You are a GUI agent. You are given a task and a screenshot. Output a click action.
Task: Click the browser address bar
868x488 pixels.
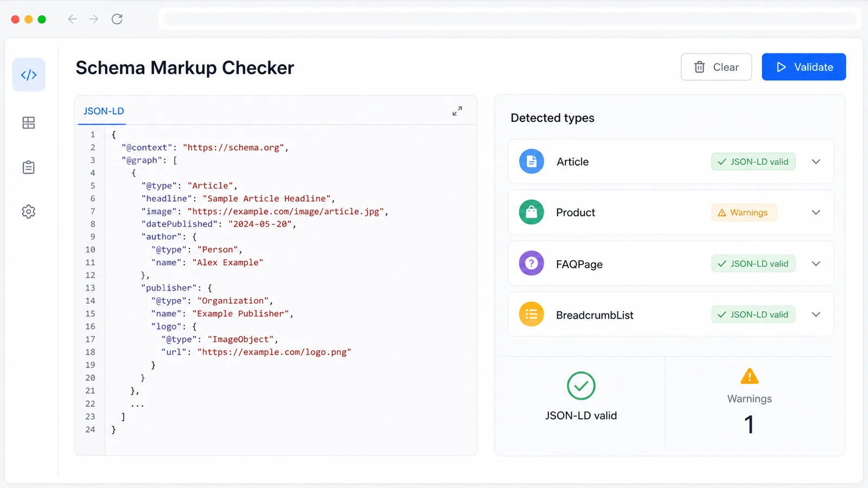(x=510, y=19)
